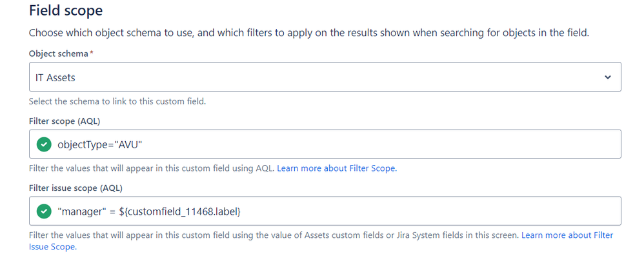Follow Learn more about Filter Issue Scope link

point(567,235)
